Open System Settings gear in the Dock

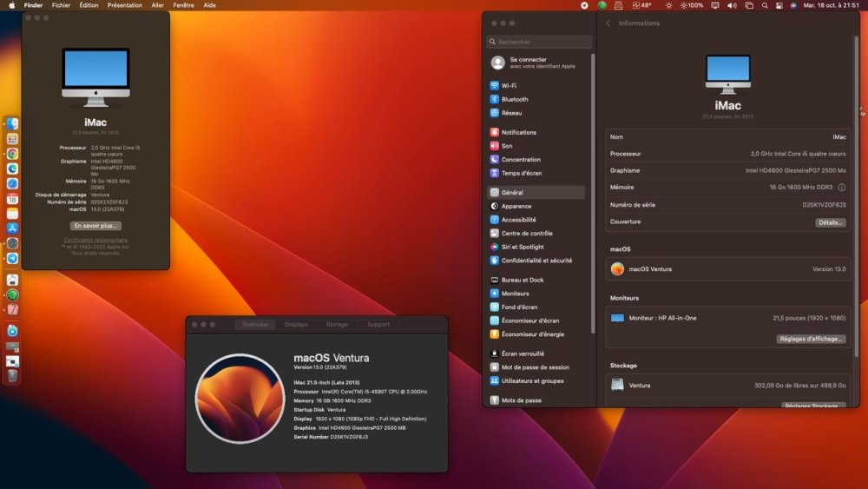tap(12, 243)
